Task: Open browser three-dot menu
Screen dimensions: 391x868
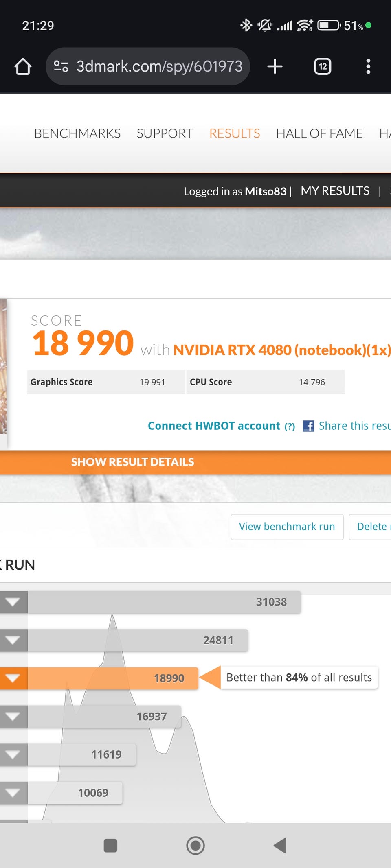Action: (x=368, y=66)
